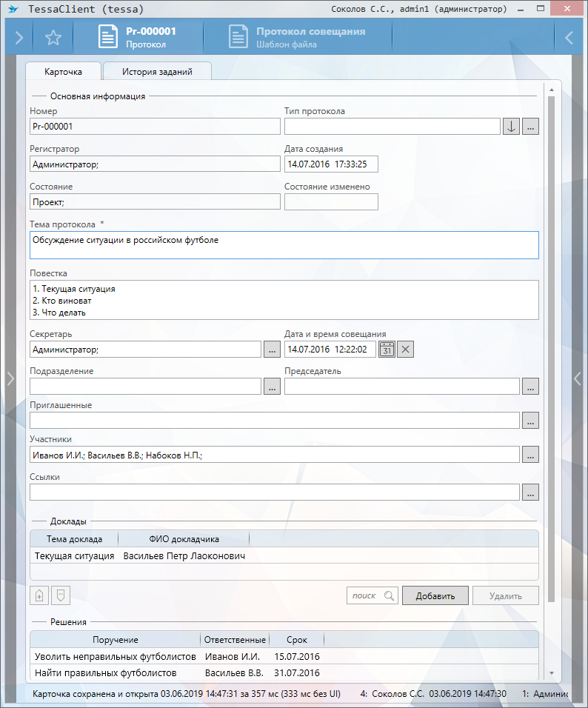Open ellipsis picker for Председатель field
The height and width of the screenshot is (708, 588).
coord(529,387)
